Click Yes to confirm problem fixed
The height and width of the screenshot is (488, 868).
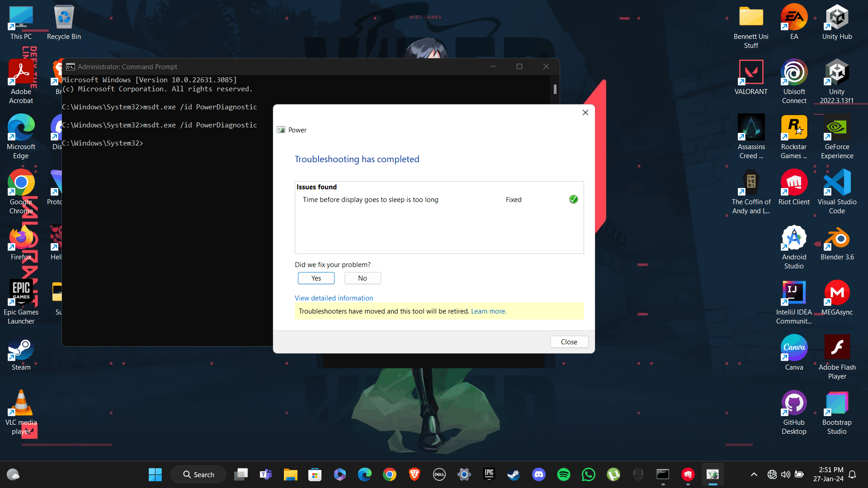[316, 278]
